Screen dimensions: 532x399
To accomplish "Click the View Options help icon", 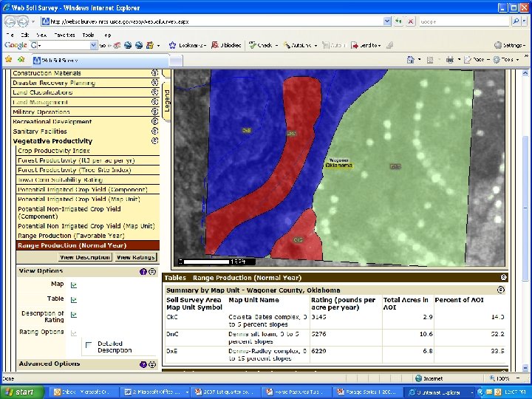I will pyautogui.click(x=143, y=271).
